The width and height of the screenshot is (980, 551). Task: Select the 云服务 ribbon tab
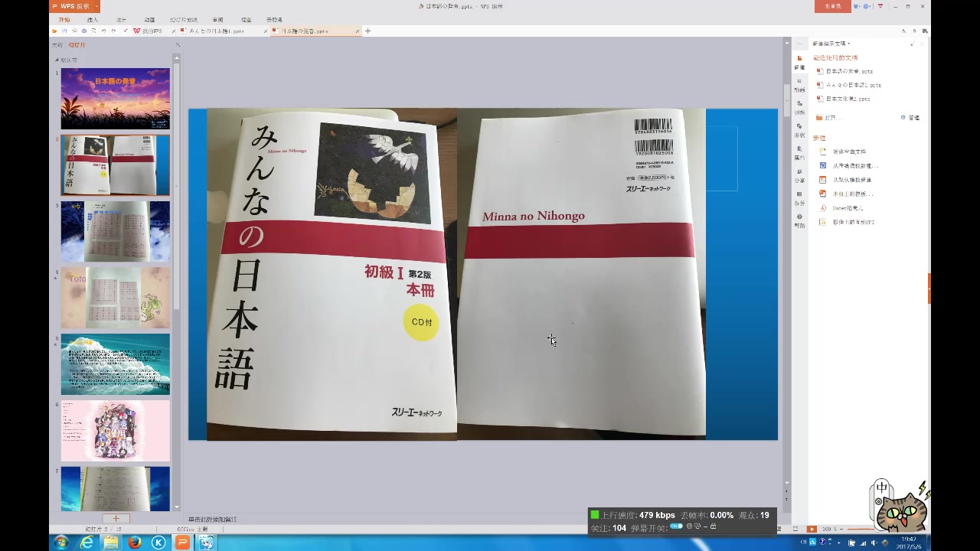click(x=274, y=20)
